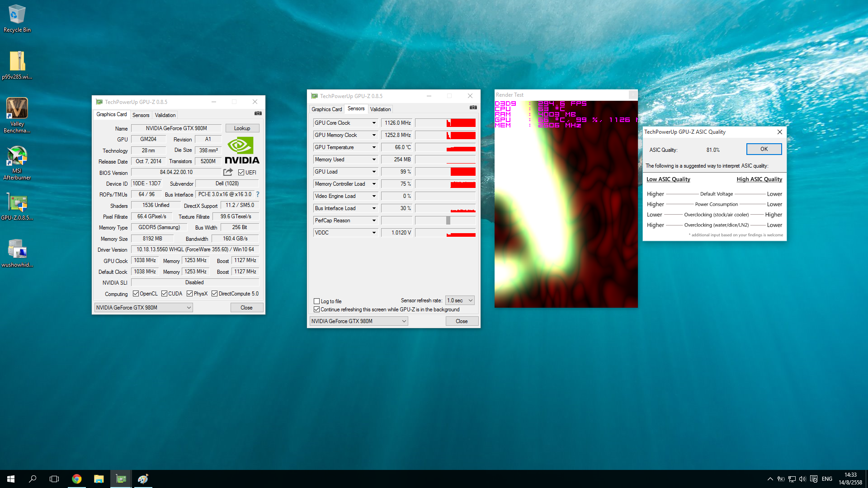Screen dimensions: 868x488
Task: Open the volume tray icon
Action: point(802,479)
